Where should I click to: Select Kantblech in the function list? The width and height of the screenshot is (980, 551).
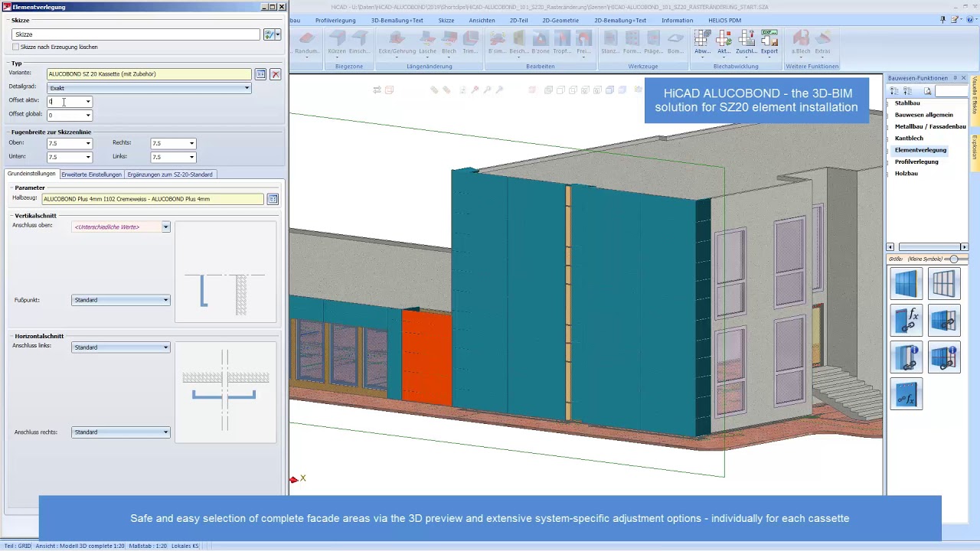[909, 139]
